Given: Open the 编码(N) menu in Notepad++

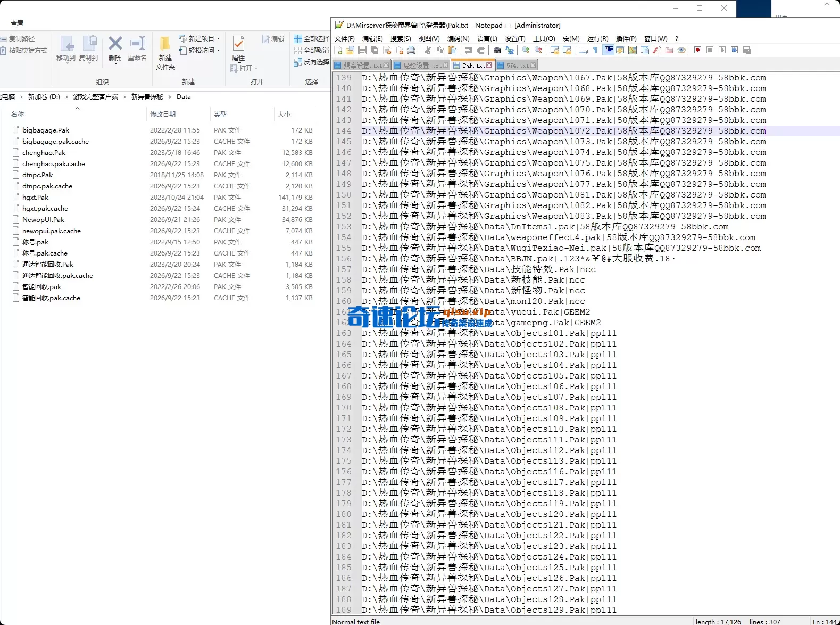Looking at the screenshot, I should click(x=458, y=38).
